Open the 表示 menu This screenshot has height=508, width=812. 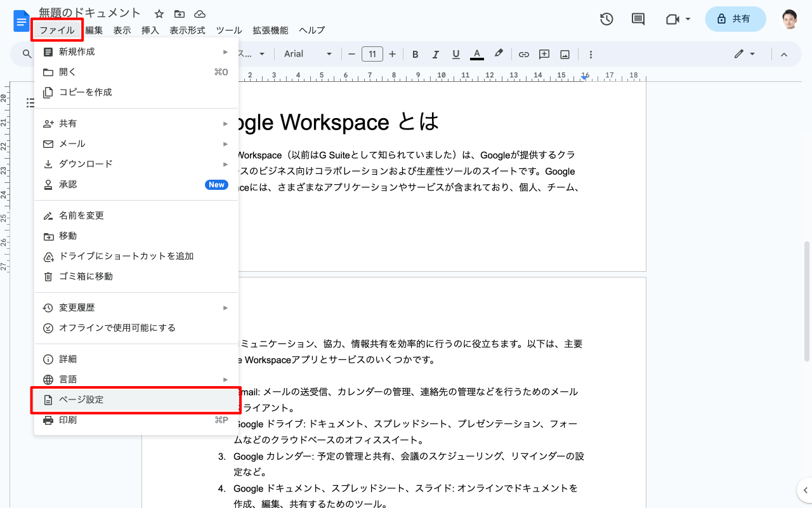tap(122, 30)
